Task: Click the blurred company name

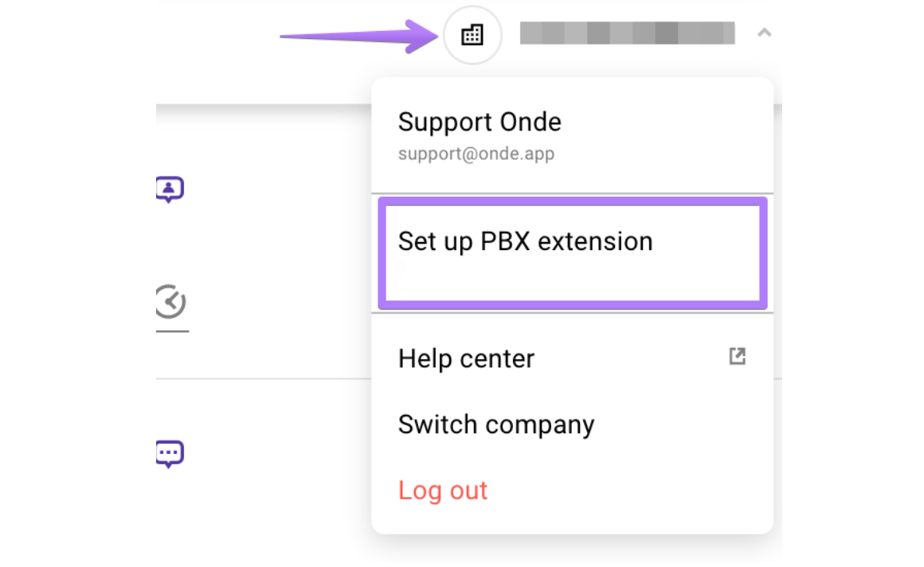Action: click(x=627, y=33)
